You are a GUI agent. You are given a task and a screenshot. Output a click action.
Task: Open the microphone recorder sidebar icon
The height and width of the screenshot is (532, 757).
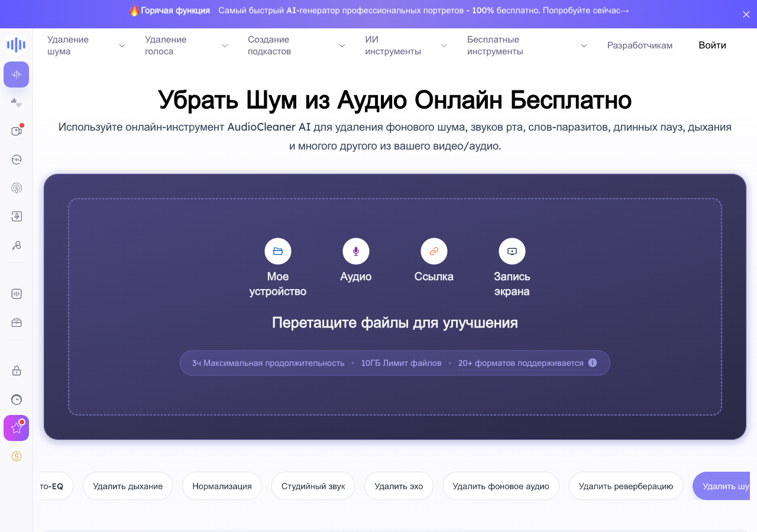pos(17,216)
